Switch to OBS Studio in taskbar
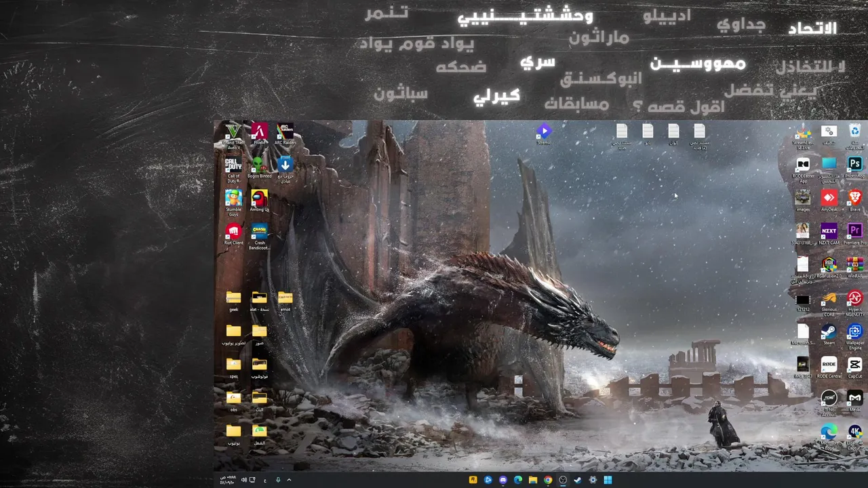This screenshot has height=488, width=868. pyautogui.click(x=563, y=480)
